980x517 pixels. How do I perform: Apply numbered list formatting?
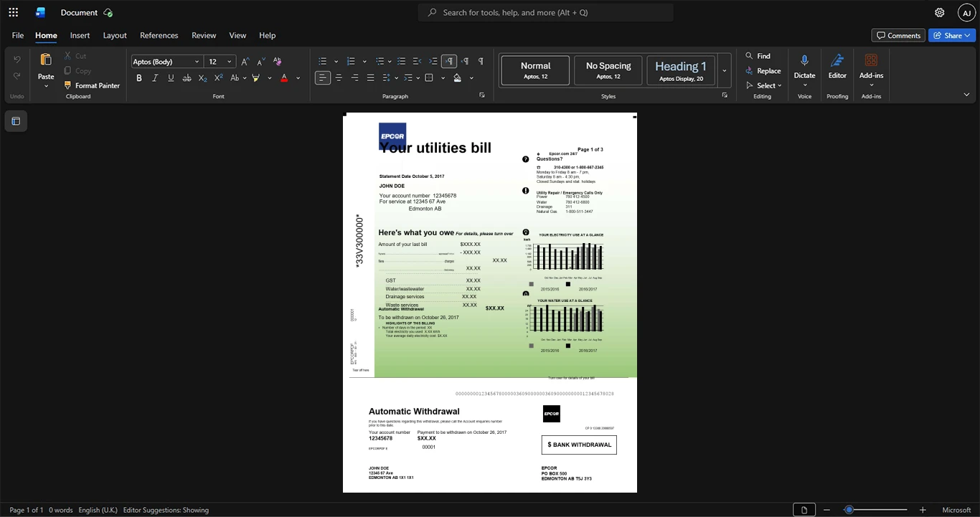click(351, 62)
